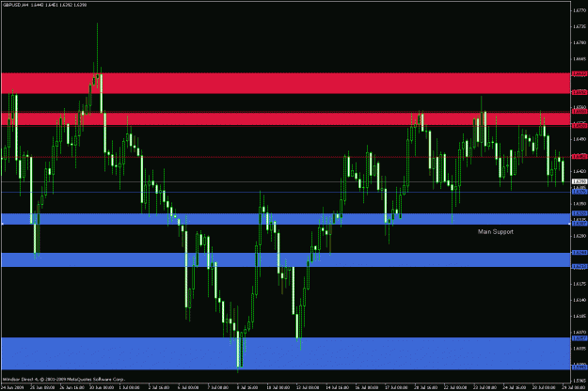Select the blue zone just above 'Main Support'
588x391 pixels.
(x=286, y=219)
